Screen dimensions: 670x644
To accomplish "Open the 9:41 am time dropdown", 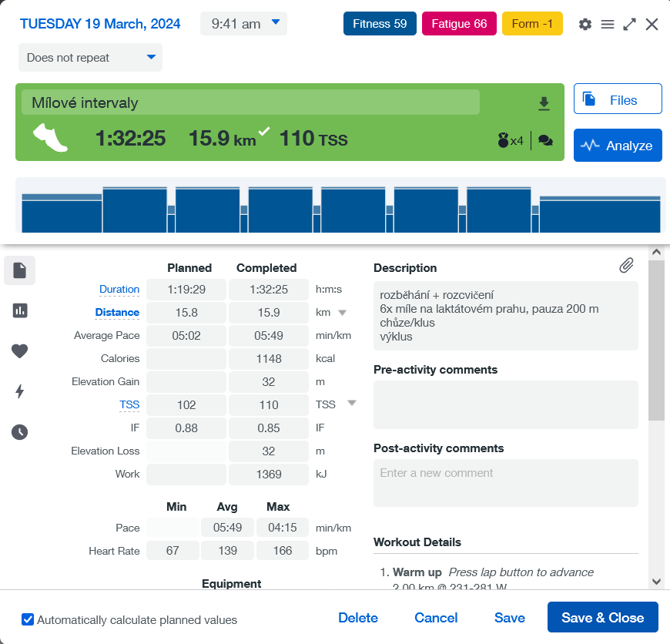I will click(x=243, y=24).
